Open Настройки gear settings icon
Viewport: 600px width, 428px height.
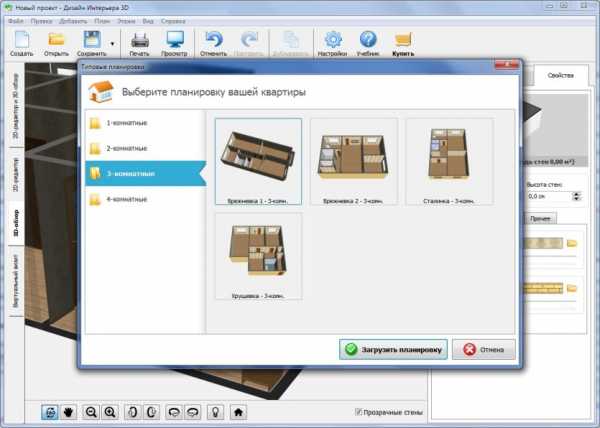click(332, 41)
